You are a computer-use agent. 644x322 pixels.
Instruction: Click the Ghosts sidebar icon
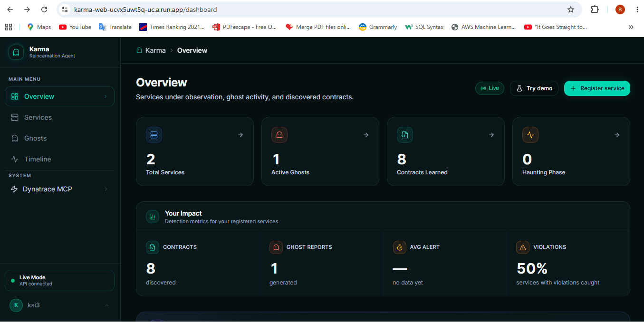click(15, 138)
